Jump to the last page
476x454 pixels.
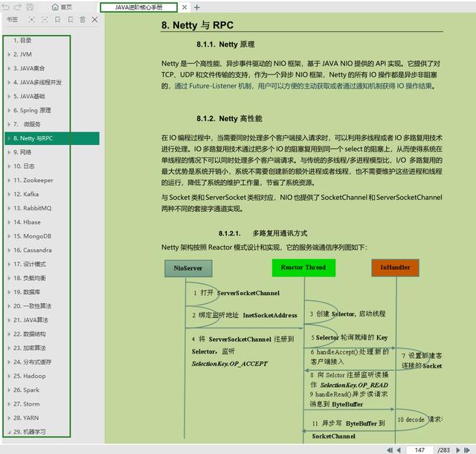[x=467, y=450]
